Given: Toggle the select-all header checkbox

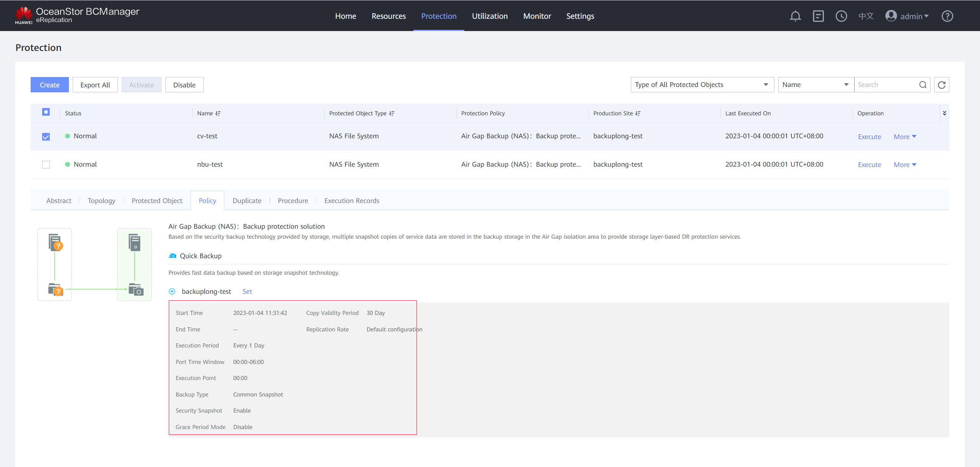Looking at the screenshot, I should click(46, 112).
